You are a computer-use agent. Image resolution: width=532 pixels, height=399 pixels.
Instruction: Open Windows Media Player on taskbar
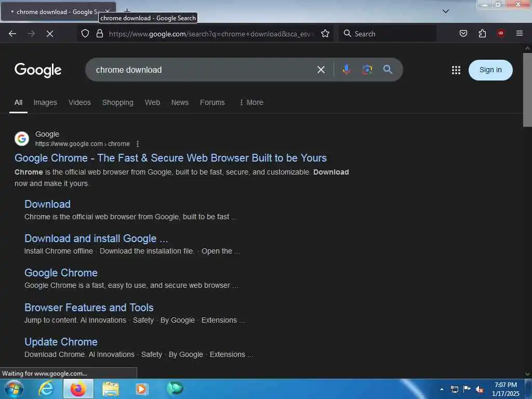coord(142,389)
